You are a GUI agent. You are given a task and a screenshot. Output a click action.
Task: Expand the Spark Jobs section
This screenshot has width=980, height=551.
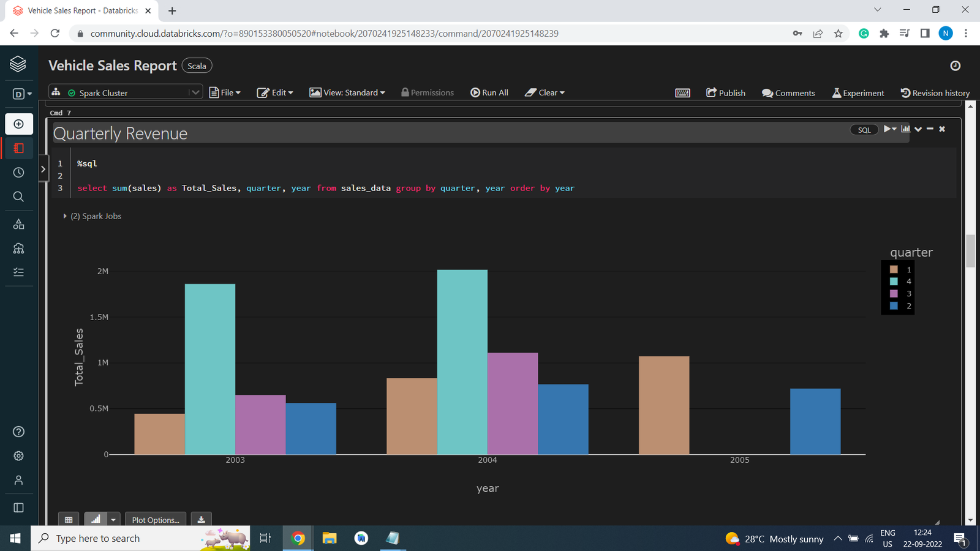point(65,216)
